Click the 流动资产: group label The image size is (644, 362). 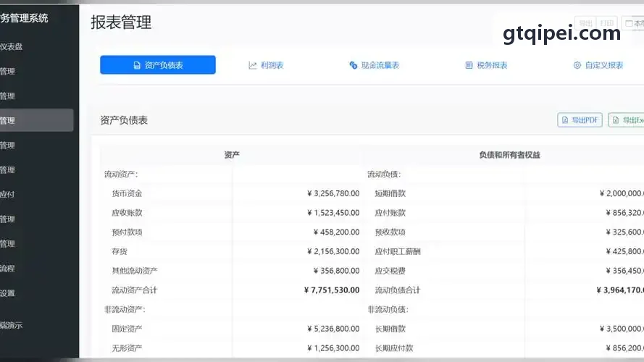point(121,174)
